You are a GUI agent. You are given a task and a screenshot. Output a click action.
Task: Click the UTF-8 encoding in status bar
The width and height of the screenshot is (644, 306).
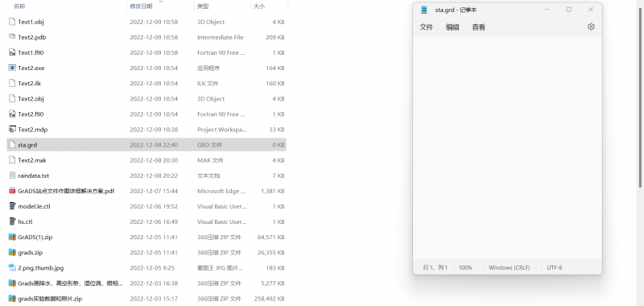point(555,267)
